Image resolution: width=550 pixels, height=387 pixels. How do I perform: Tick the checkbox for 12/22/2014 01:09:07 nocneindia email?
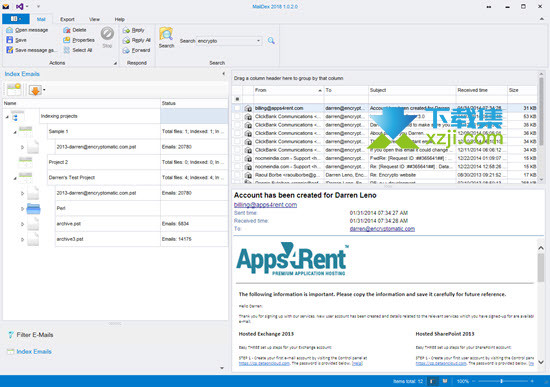click(x=237, y=158)
